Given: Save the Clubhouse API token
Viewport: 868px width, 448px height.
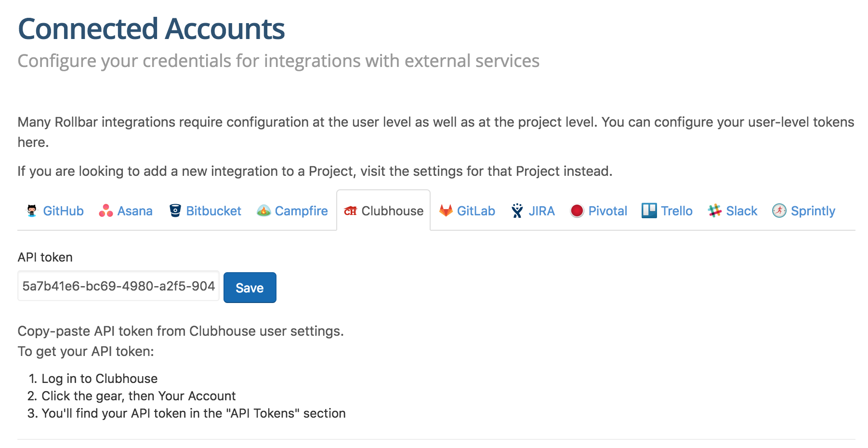Looking at the screenshot, I should pyautogui.click(x=250, y=288).
